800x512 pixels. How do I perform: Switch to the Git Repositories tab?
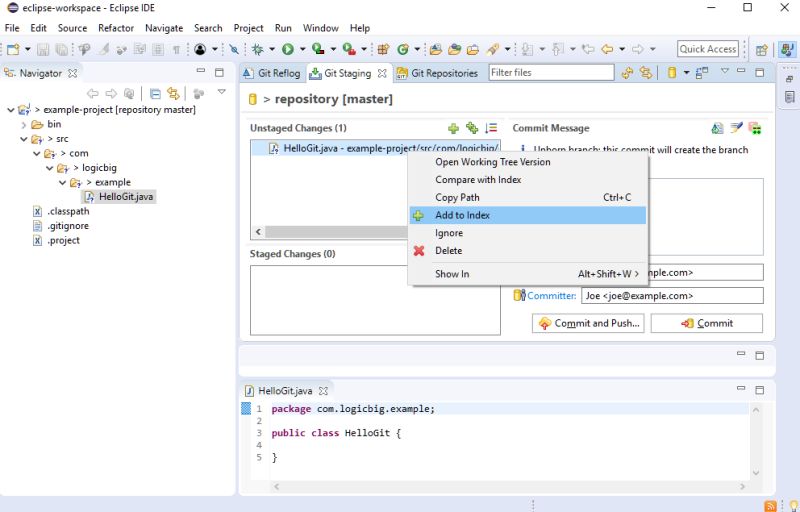(x=438, y=73)
